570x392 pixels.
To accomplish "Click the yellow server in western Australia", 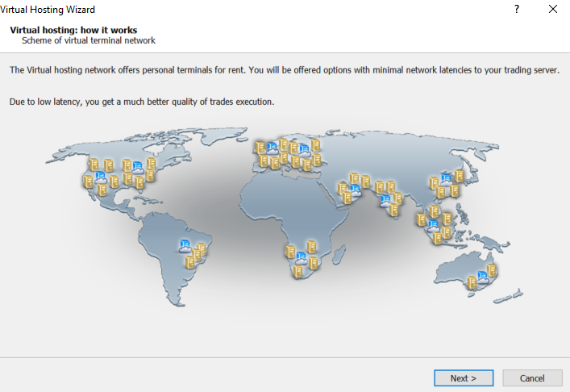I will point(472,282).
